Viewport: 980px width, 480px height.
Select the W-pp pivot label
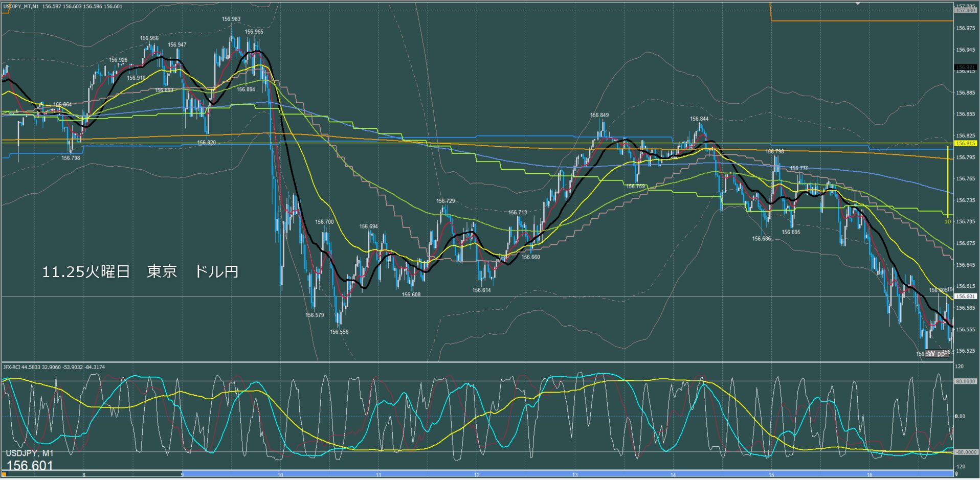tap(937, 354)
